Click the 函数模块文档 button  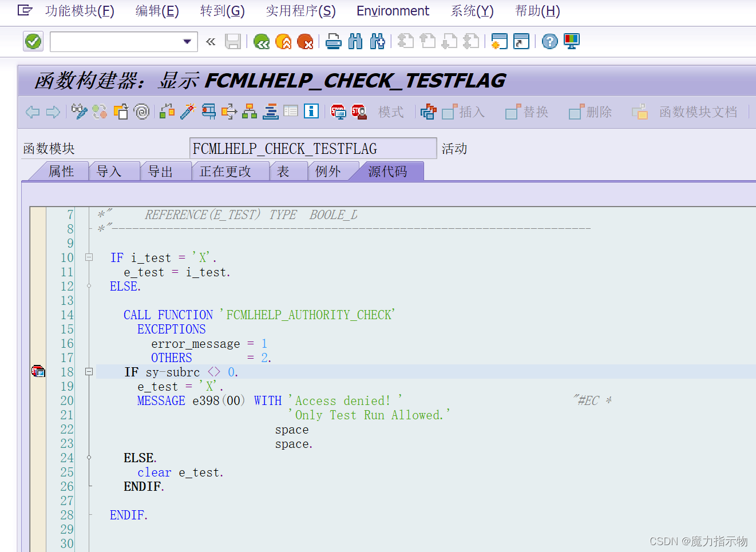coord(698,112)
